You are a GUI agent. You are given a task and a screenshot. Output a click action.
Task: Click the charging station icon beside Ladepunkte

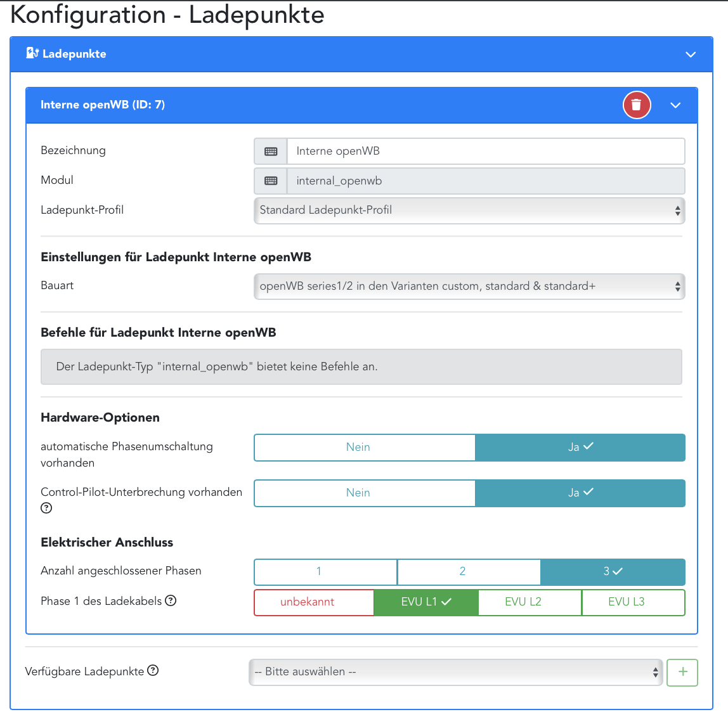tap(32, 53)
